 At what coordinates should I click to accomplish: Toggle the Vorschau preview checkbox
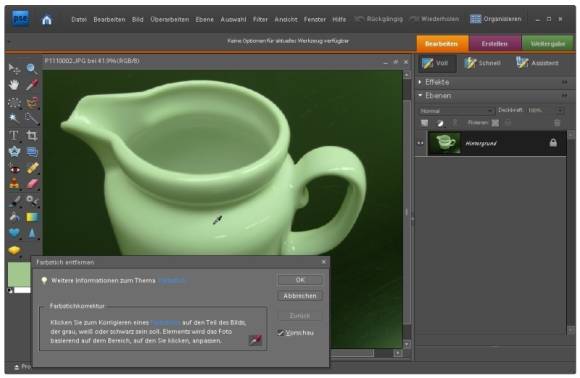[x=281, y=333]
